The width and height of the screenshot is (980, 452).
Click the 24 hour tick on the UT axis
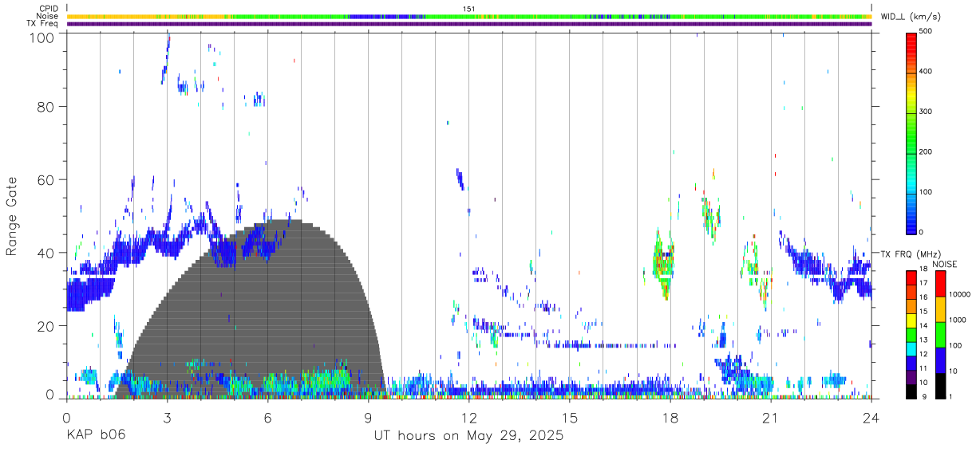(x=871, y=417)
